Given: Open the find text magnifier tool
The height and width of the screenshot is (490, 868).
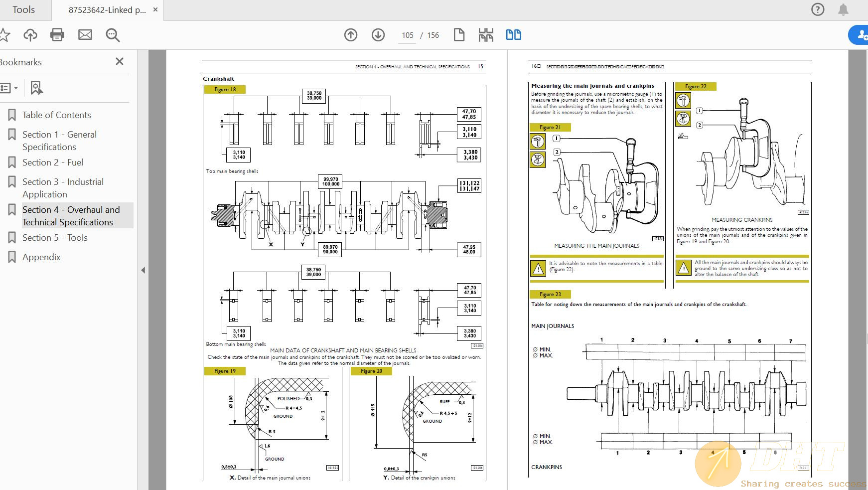Looking at the screenshot, I should pos(113,35).
